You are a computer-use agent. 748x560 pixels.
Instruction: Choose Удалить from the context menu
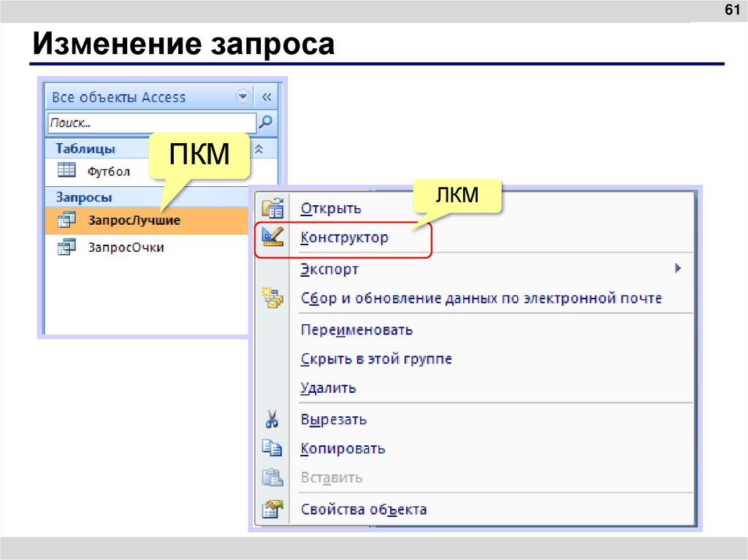click(x=327, y=388)
